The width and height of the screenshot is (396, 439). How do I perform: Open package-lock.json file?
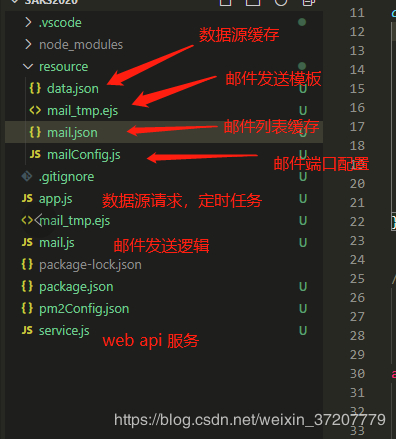pyautogui.click(x=90, y=265)
